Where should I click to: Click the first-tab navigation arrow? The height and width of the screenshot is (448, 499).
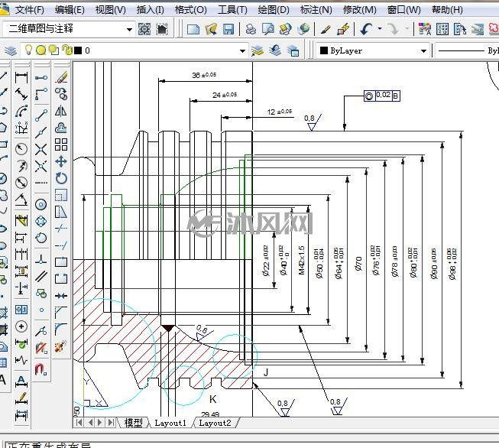click(x=79, y=423)
